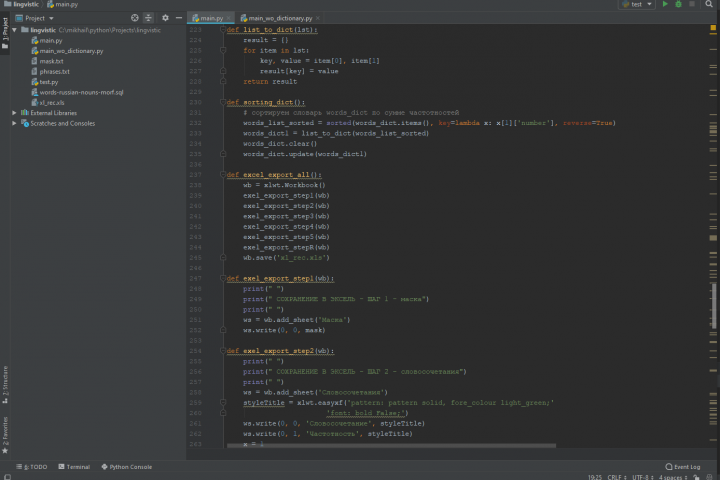Click the locate-in-project target icon
Image resolution: width=720 pixels, height=480 pixels.
pyautogui.click(x=135, y=18)
